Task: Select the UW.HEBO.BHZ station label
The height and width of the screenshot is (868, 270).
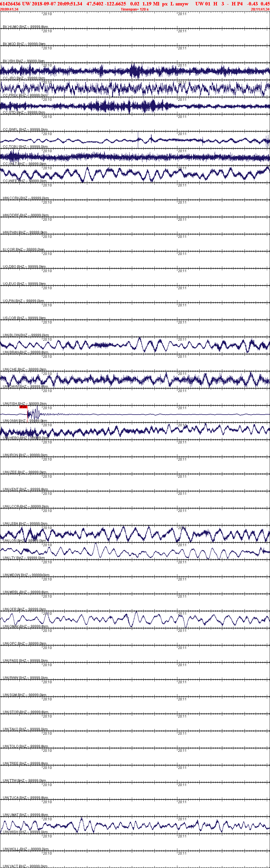Action: [x=25, y=438]
